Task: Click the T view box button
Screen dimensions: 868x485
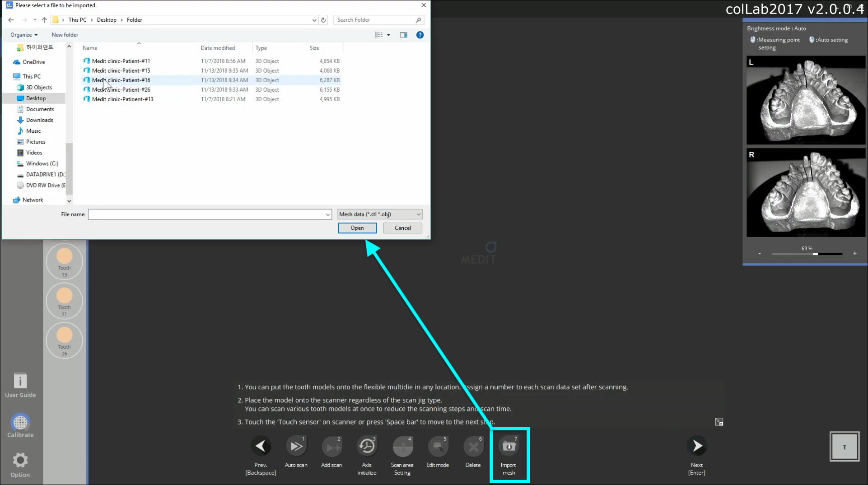Action: [845, 447]
